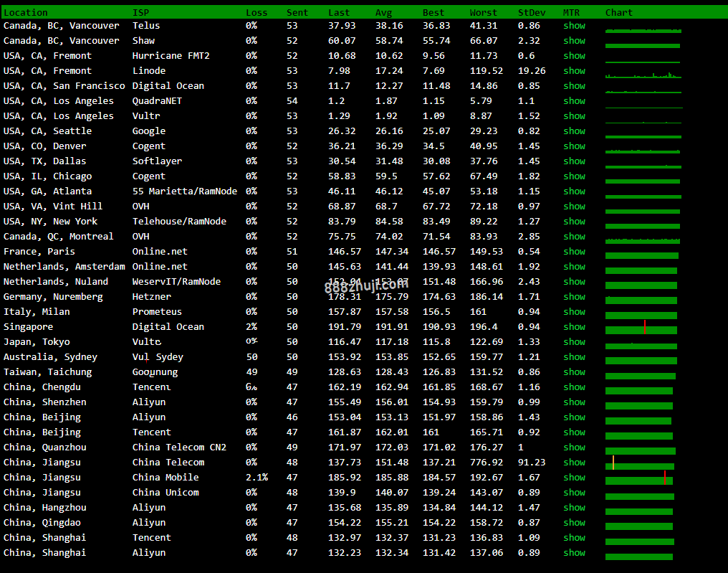Click show link for Jiangsu China Mobile

[575, 478]
